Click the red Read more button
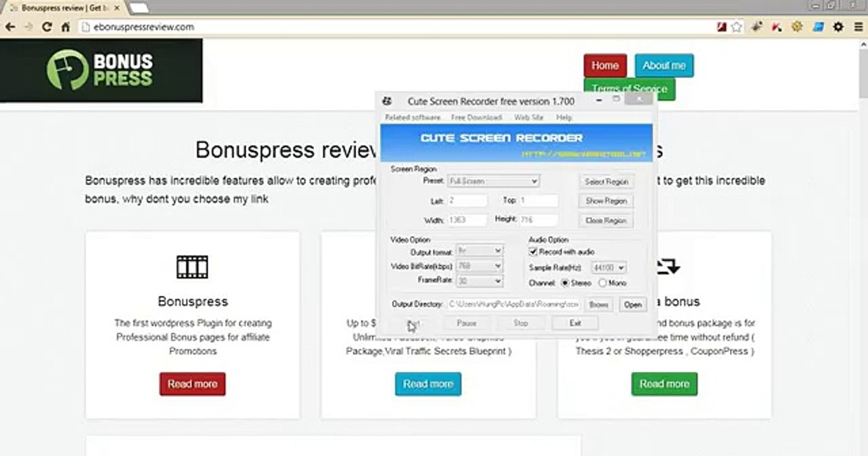The image size is (868, 456). [192, 384]
